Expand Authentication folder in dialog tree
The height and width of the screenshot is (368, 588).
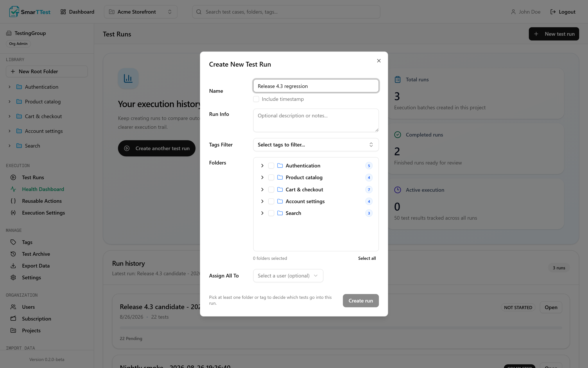click(x=262, y=165)
